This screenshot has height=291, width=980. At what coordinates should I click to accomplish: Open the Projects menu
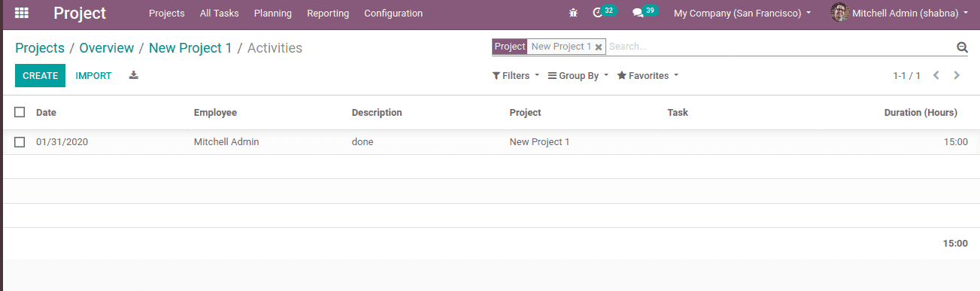coord(167,14)
